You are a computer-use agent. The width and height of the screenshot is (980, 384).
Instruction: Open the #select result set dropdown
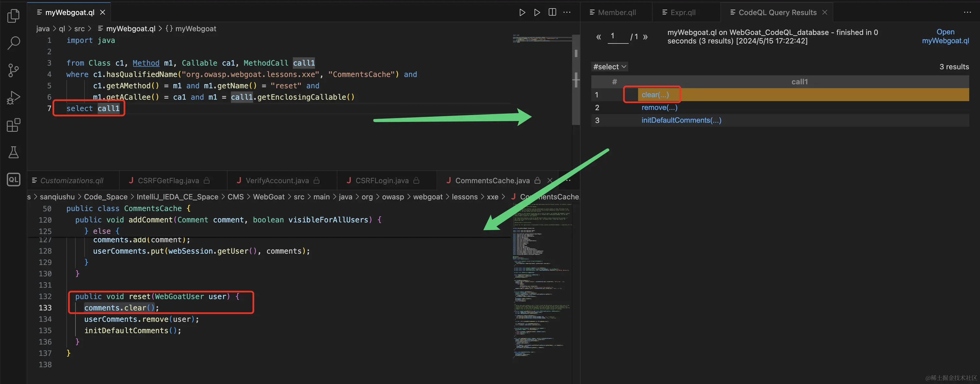coord(610,66)
